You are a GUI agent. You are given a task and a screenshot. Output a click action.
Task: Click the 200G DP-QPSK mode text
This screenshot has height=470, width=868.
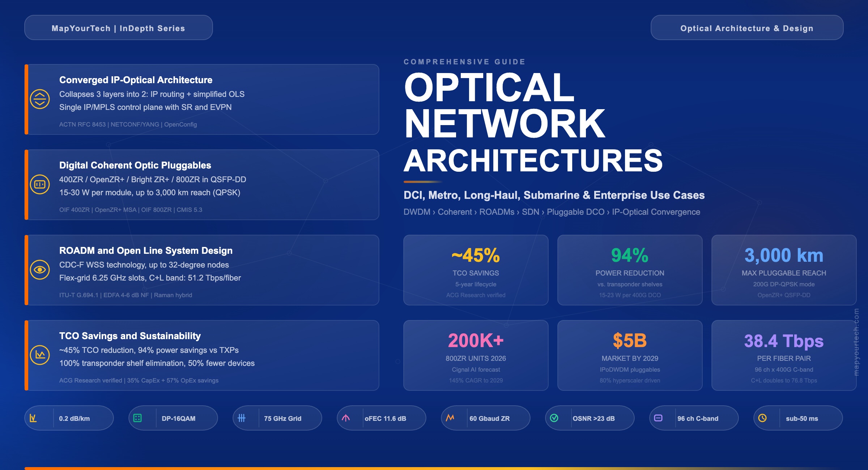coord(784,284)
